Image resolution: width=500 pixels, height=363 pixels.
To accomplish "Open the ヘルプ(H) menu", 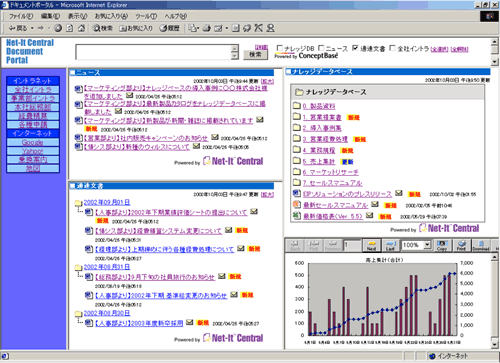I will 176,16.
